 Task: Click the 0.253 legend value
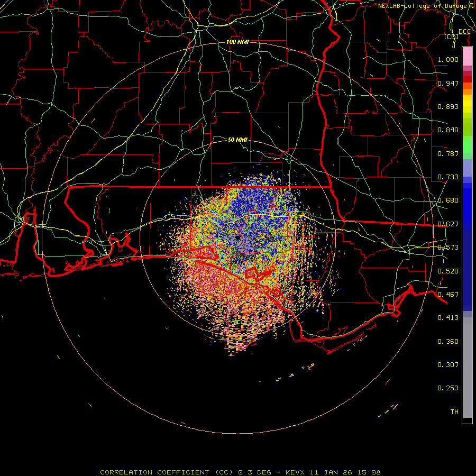coord(448,388)
